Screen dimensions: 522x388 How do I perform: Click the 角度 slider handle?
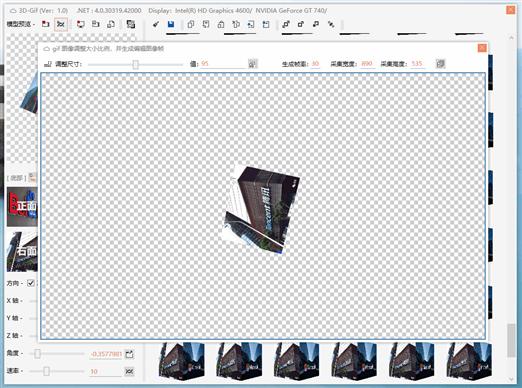[37, 354]
